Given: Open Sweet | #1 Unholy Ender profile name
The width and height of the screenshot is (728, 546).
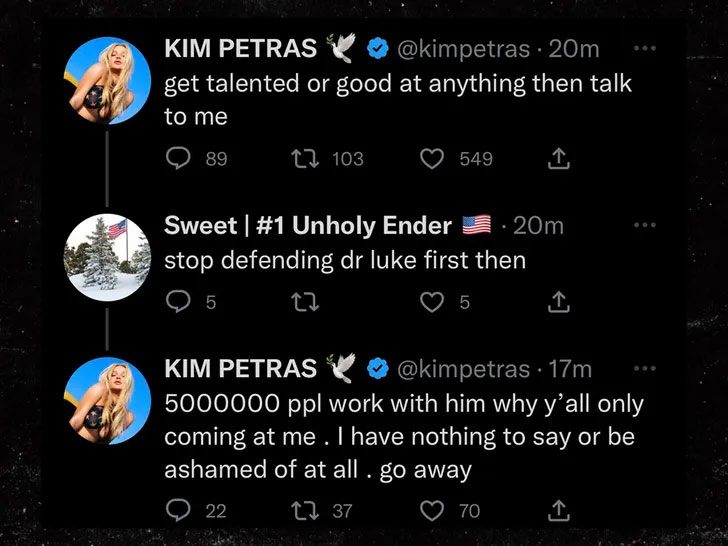Looking at the screenshot, I should point(308,226).
